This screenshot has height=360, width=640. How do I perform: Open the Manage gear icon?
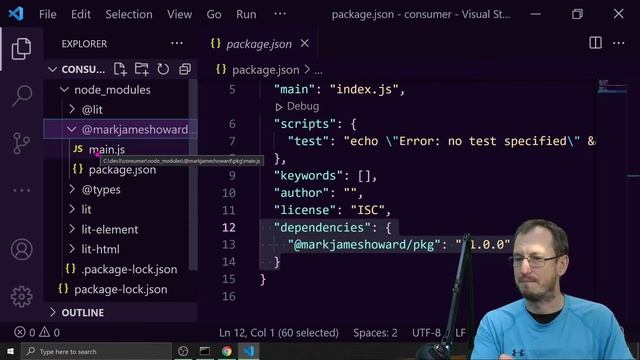pyautogui.click(x=22, y=296)
